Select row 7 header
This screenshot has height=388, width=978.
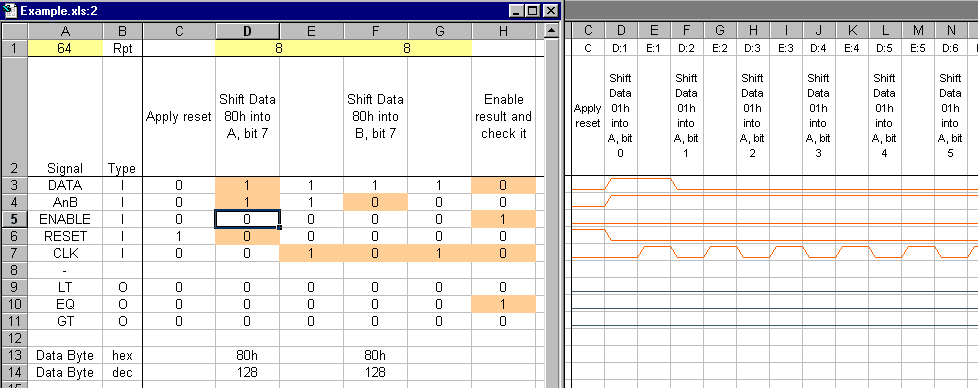pyautogui.click(x=14, y=253)
